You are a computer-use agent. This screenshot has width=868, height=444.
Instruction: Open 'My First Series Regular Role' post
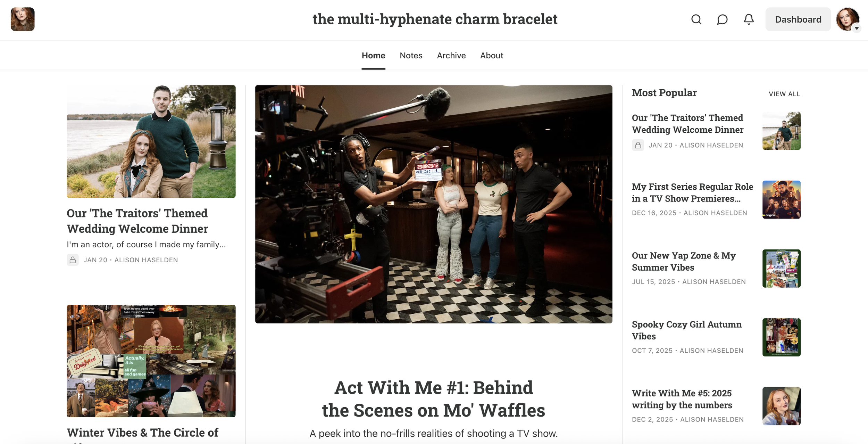(692, 192)
